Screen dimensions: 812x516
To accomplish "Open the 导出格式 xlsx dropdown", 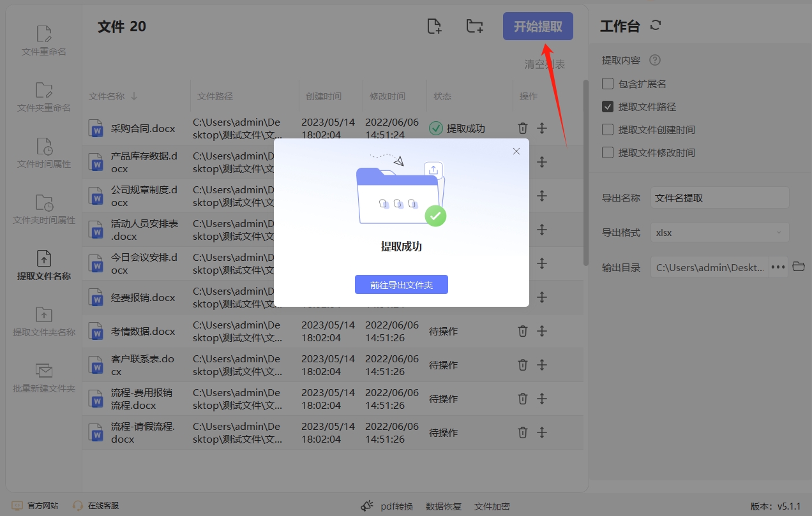I will click(x=720, y=232).
